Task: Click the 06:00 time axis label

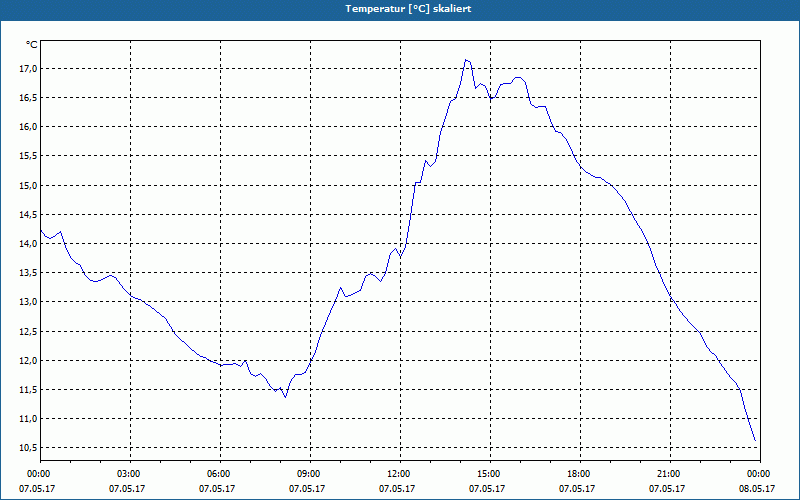Action: 220,474
